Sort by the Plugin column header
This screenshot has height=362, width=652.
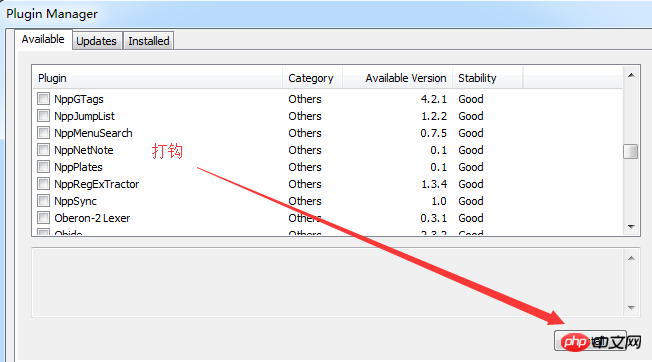click(158, 78)
